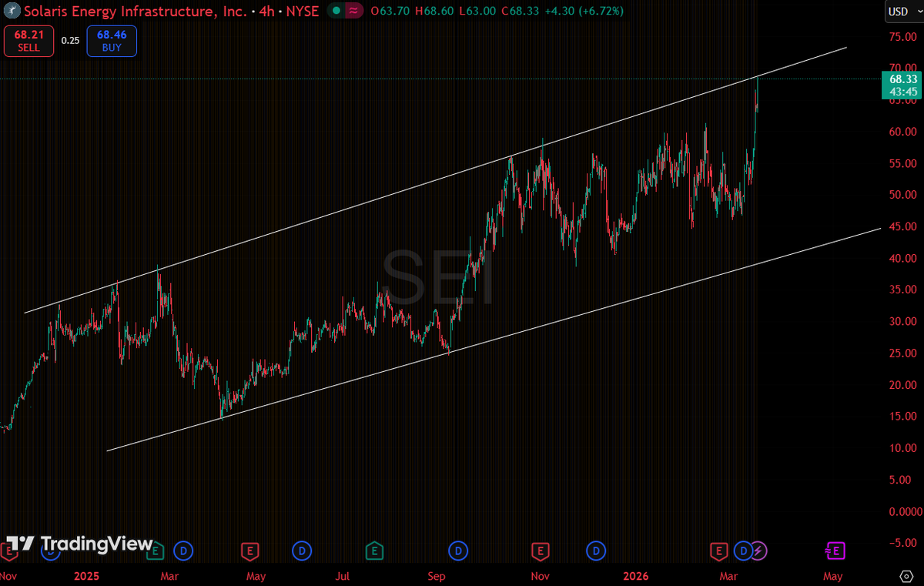Viewport: 924px width, 586px height.
Task: Click the 68.46 BUY button
Action: pyautogui.click(x=112, y=41)
